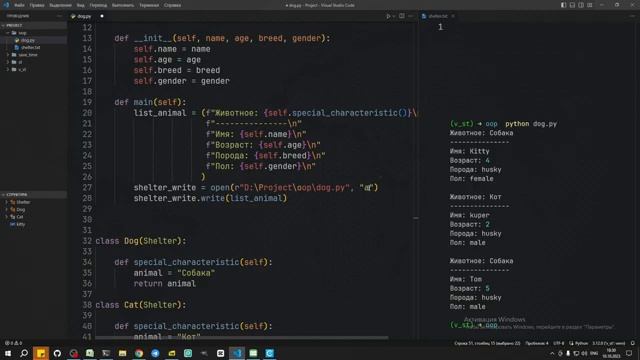Toggle the secondary sidebar layout icon

(x=581, y=5)
